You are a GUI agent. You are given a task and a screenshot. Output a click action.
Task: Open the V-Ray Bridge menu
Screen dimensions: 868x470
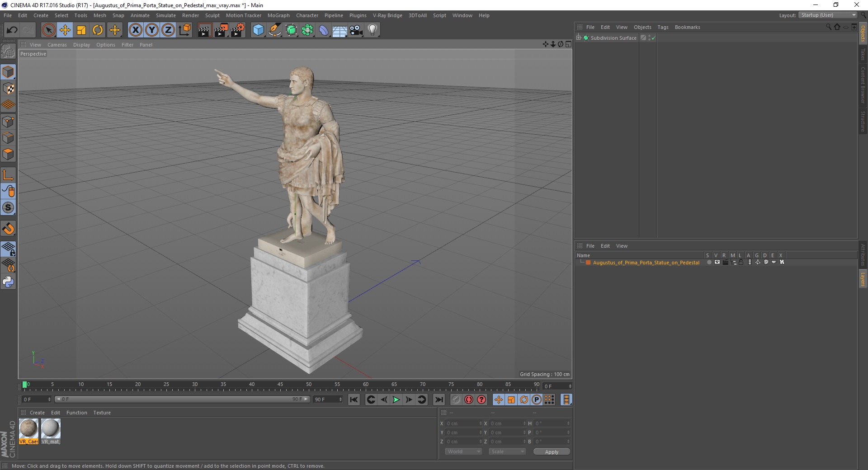point(387,15)
